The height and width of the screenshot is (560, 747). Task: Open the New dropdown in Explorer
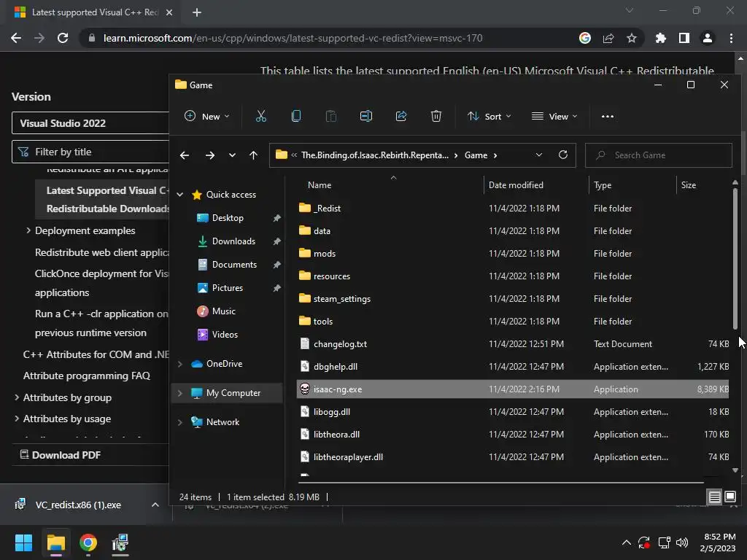coord(206,116)
